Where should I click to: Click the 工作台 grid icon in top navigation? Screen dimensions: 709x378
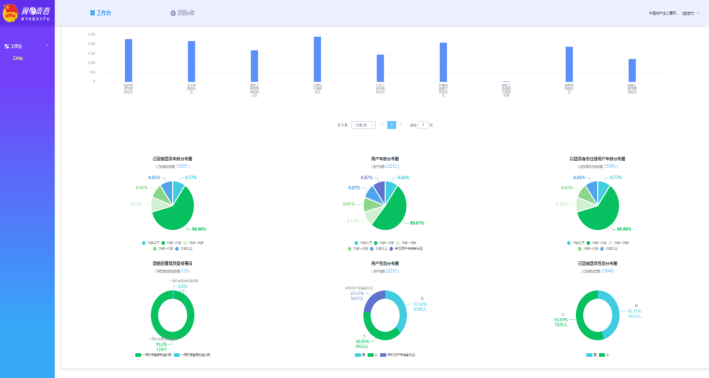pyautogui.click(x=92, y=13)
